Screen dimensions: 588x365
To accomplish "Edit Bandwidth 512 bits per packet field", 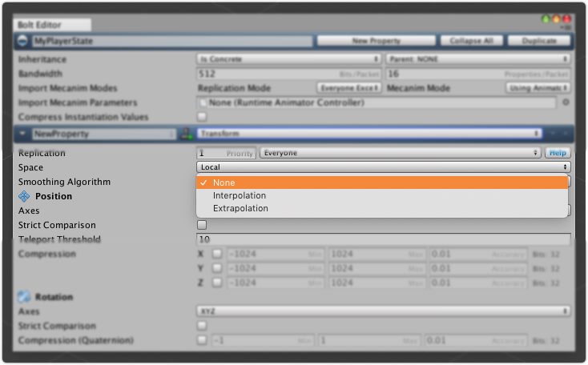I will [x=288, y=74].
